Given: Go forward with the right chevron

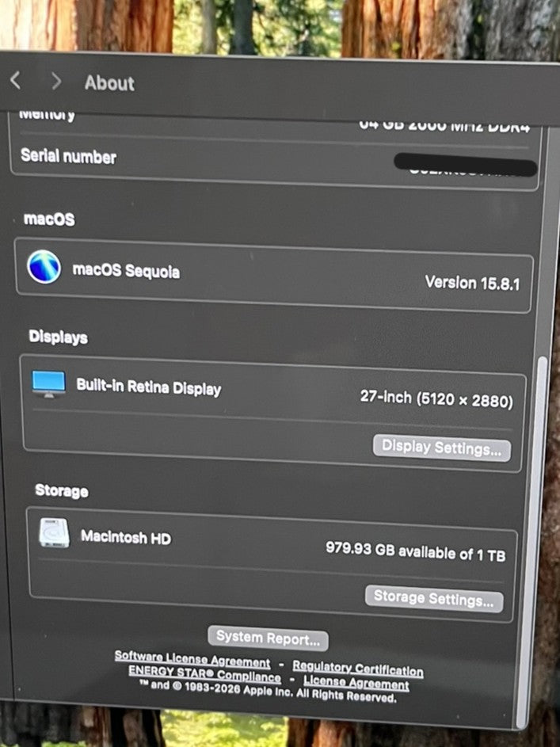Looking at the screenshot, I should pos(56,82).
